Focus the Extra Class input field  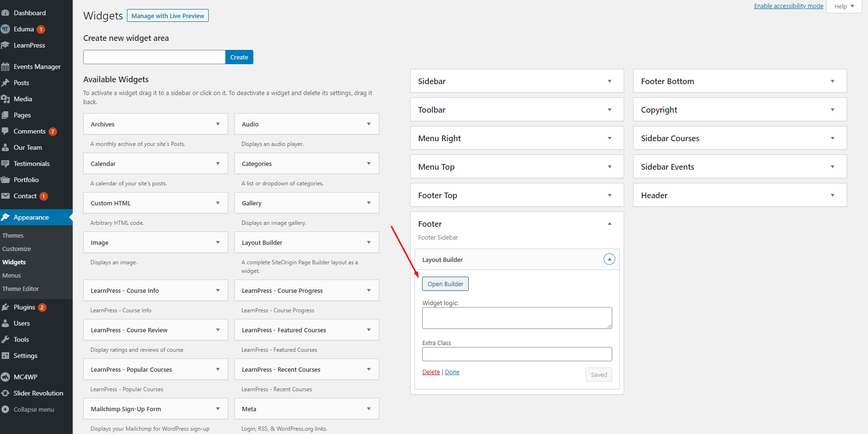click(517, 354)
